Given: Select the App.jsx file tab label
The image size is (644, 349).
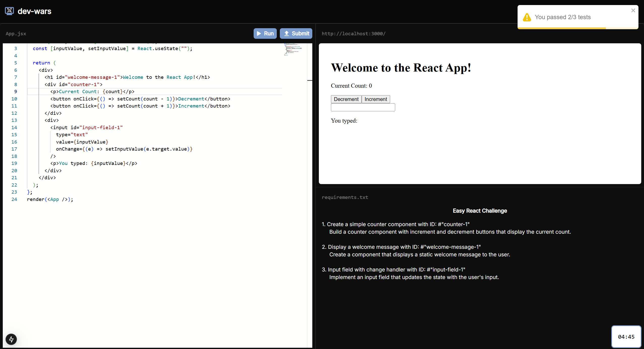Looking at the screenshot, I should pos(16,34).
